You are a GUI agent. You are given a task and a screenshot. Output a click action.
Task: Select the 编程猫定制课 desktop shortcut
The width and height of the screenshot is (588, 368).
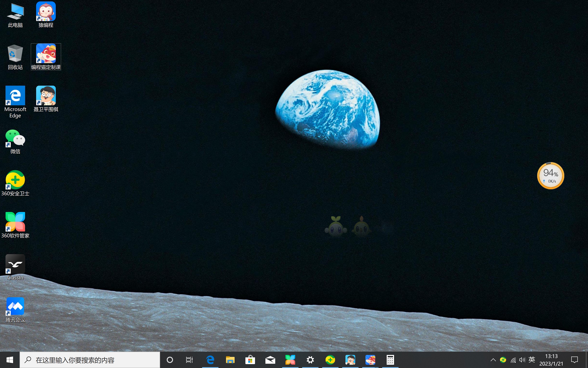point(46,57)
